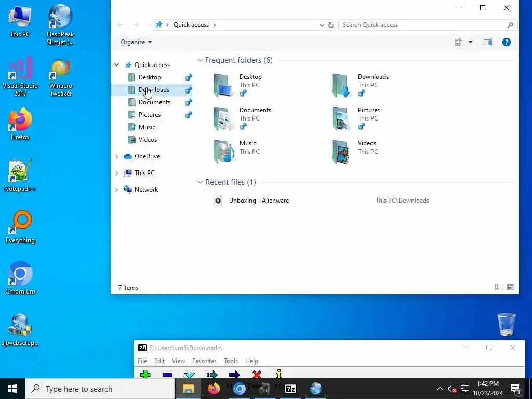Switch to details view via status bar icon

coord(499,287)
